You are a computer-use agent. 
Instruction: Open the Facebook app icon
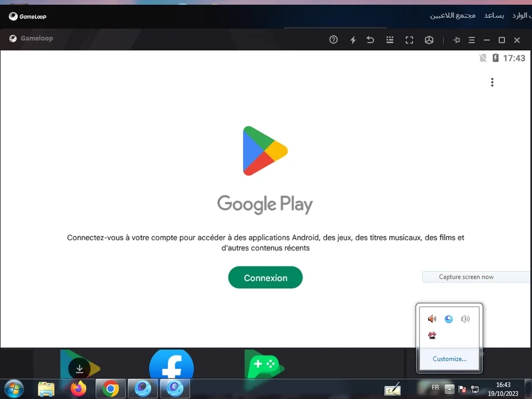click(x=171, y=365)
